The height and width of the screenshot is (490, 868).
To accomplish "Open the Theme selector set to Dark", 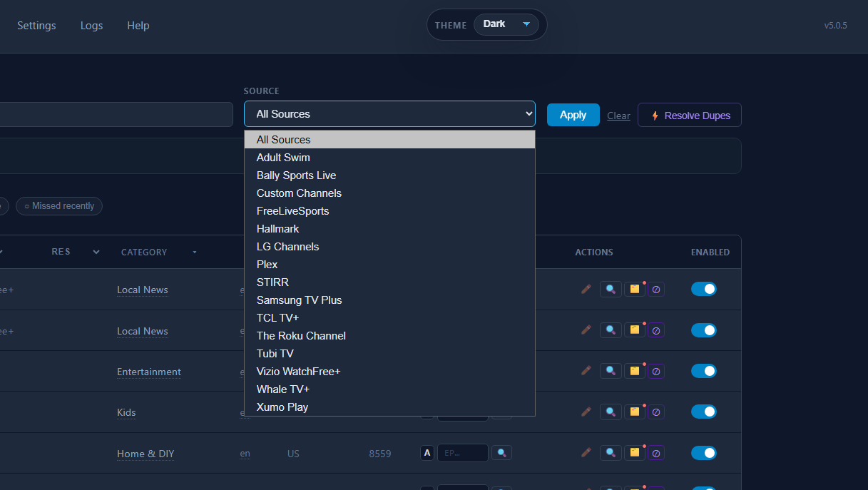I will point(506,24).
